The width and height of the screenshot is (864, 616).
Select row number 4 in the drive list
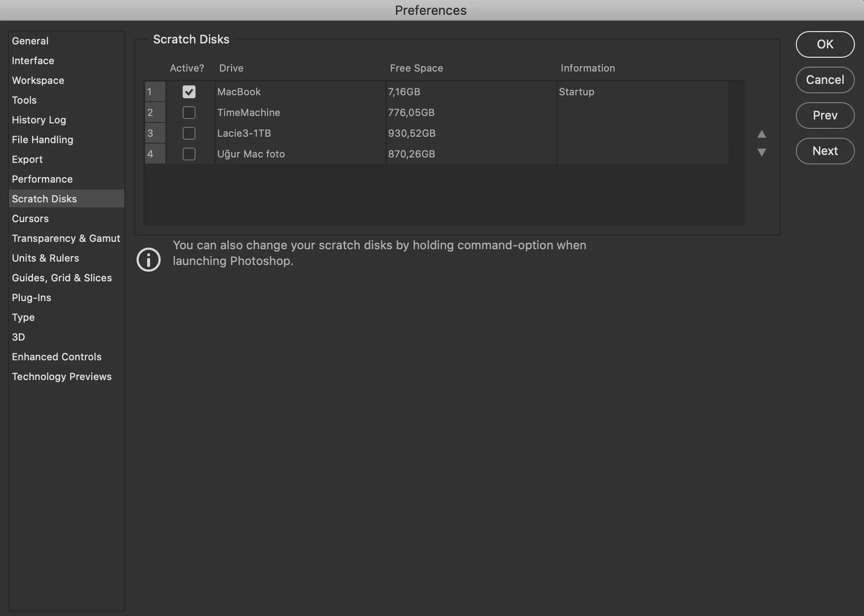[x=151, y=154]
